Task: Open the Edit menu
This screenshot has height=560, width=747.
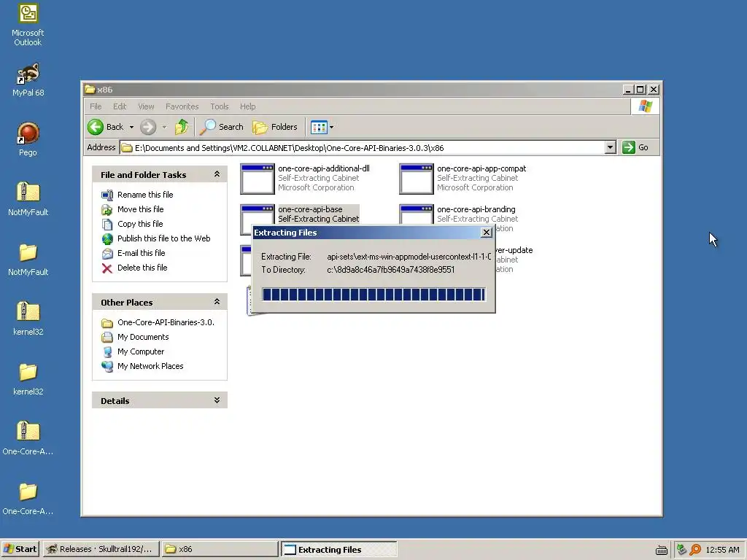Action: click(120, 106)
